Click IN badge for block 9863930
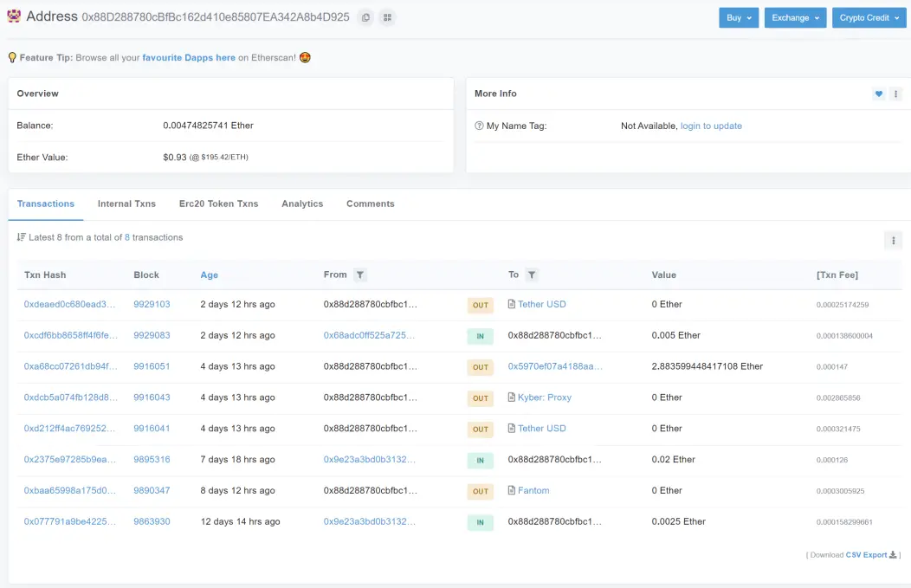Viewport: 911px width, 588px height. (481, 522)
